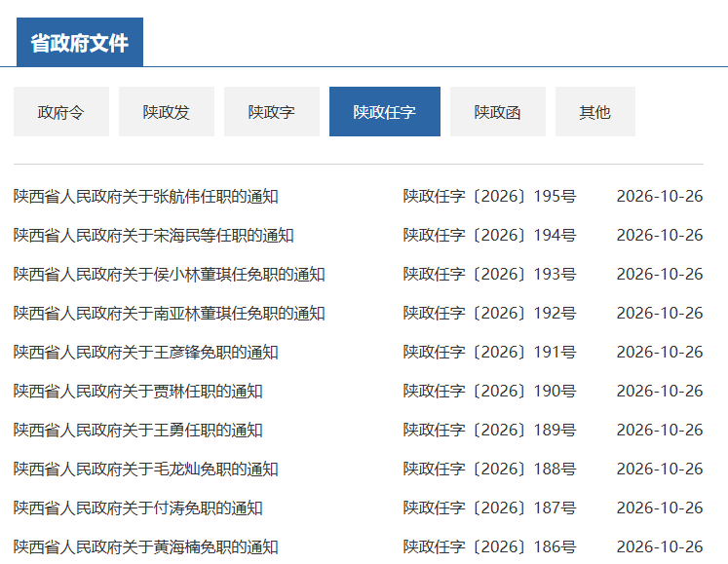The image size is (728, 564).
Task: Click document number 陕政任字〔2026〕189号
Action: [490, 431]
